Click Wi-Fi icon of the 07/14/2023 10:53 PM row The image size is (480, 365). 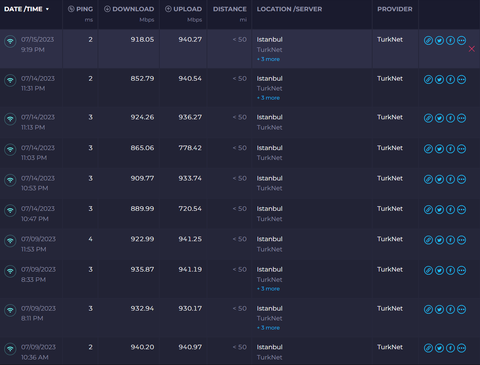(10, 180)
